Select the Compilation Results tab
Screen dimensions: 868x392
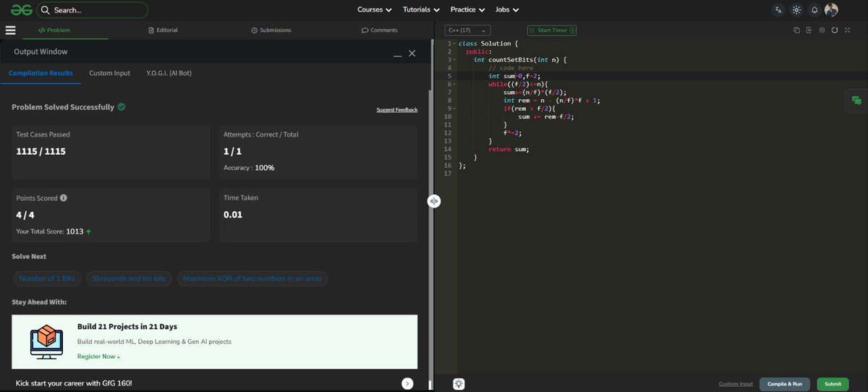[41, 73]
